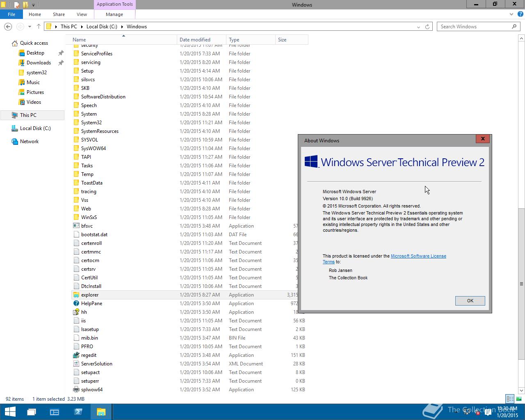This screenshot has width=525, height=420.
Task: Open the File menu
Action: point(11,14)
